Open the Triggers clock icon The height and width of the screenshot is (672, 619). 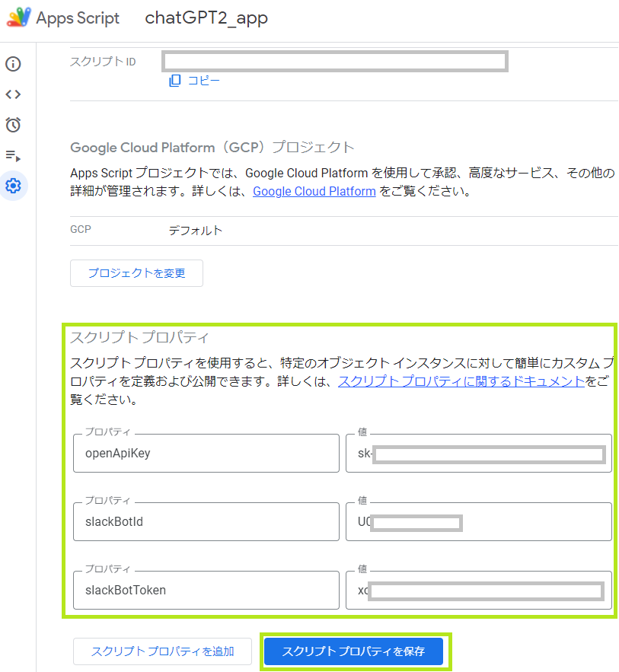(13, 125)
